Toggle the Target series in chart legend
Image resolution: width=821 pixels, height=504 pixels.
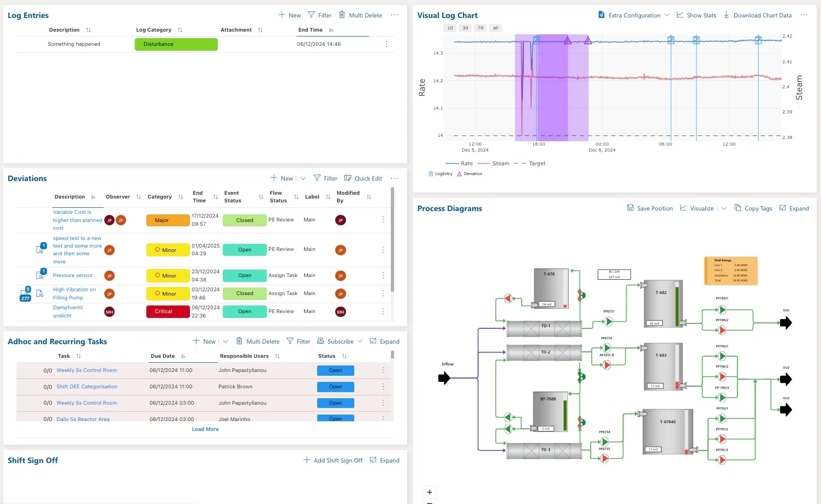530,164
